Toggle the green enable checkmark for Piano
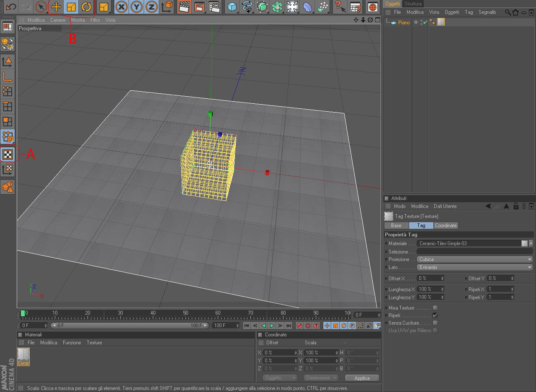This screenshot has height=392, width=536. 425,22
